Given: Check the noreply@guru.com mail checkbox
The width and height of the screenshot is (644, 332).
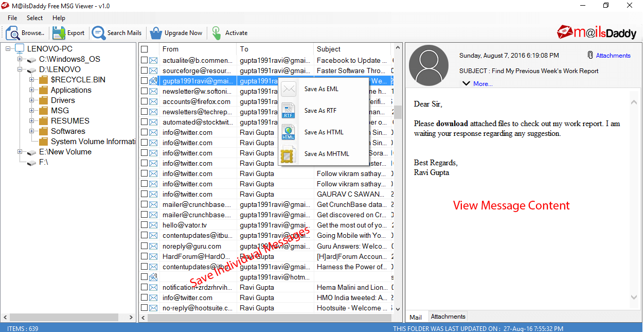Looking at the screenshot, I should 145,246.
